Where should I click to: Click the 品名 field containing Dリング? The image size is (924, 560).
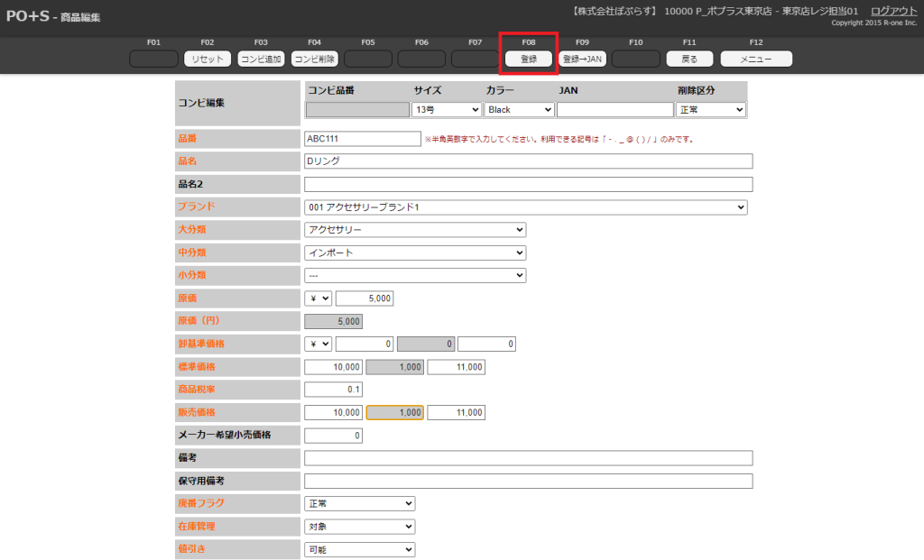[x=528, y=161]
